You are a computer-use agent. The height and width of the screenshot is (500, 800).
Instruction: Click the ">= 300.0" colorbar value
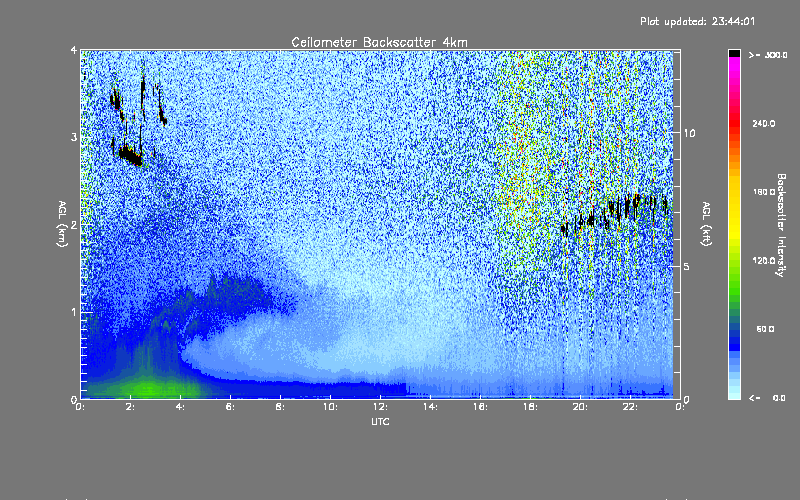[768, 55]
